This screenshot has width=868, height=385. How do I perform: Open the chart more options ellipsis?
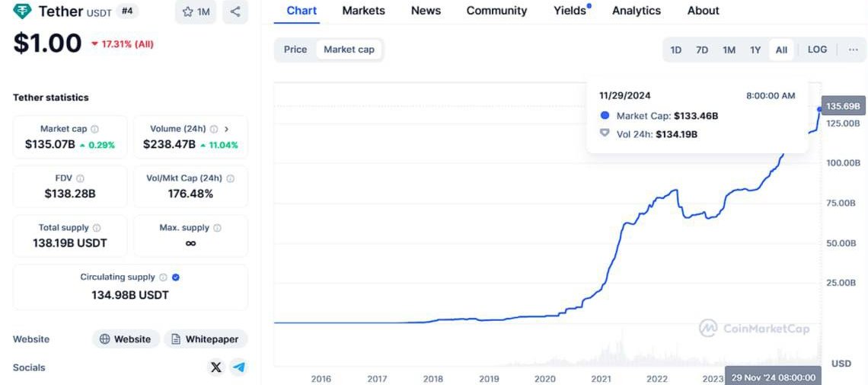853,50
